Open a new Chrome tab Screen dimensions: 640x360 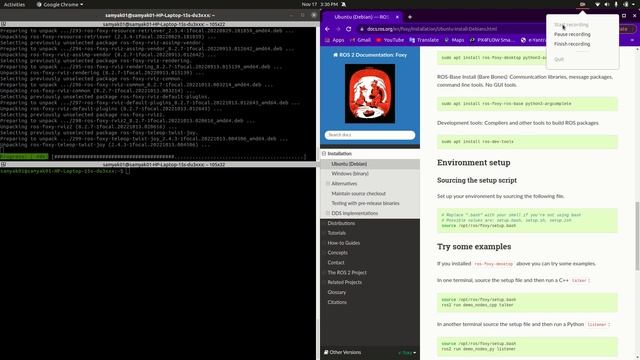pos(410,17)
